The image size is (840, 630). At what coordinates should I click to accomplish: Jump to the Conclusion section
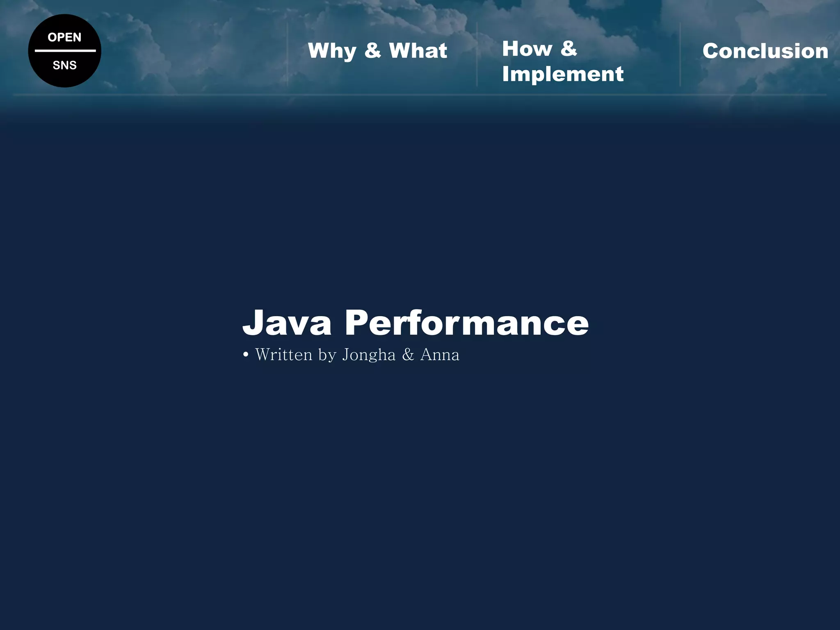click(765, 51)
